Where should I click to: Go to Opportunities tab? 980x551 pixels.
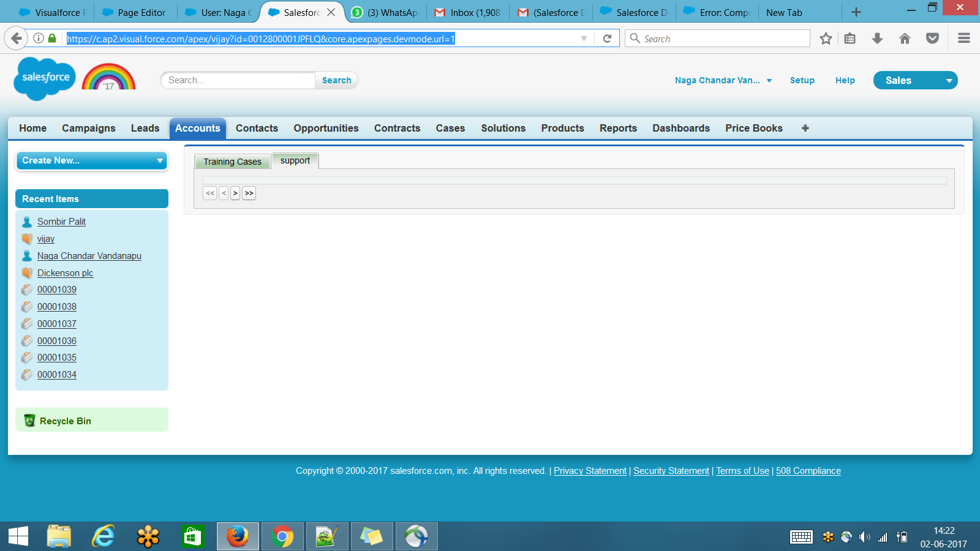point(326,128)
